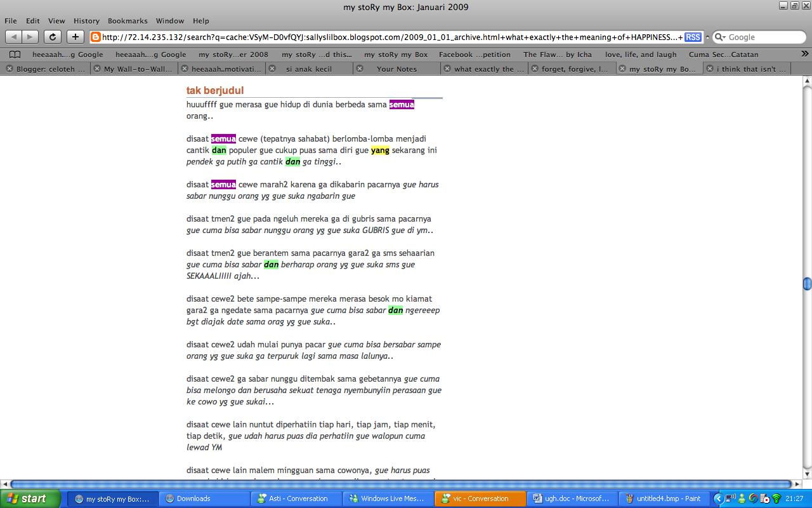This screenshot has height=508, width=812.
Task: Switch to the 'forget, forgive' tab
Action: (572, 69)
